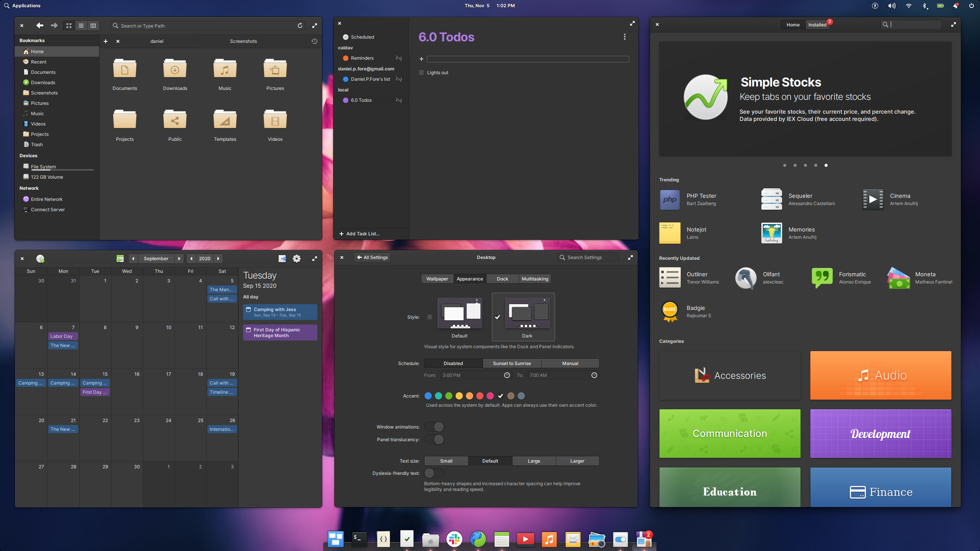Switch to the Dock tab in Desktop settings
The height and width of the screenshot is (551, 980).
[501, 279]
